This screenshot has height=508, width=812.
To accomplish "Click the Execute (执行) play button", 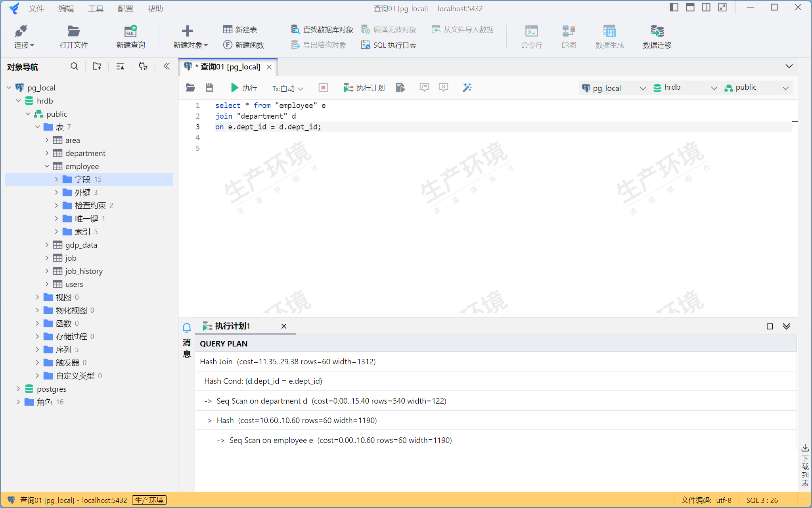I will pyautogui.click(x=243, y=88).
